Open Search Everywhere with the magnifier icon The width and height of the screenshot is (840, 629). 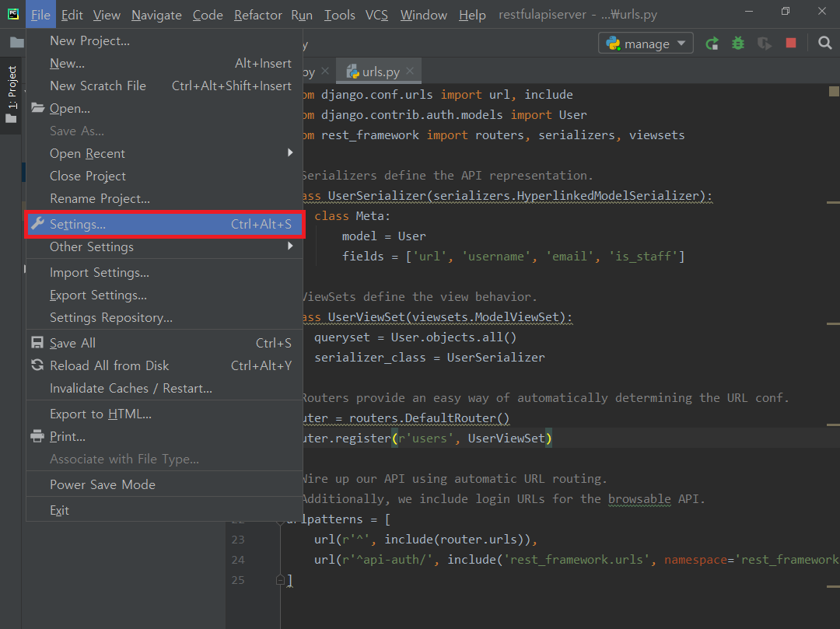click(x=825, y=44)
